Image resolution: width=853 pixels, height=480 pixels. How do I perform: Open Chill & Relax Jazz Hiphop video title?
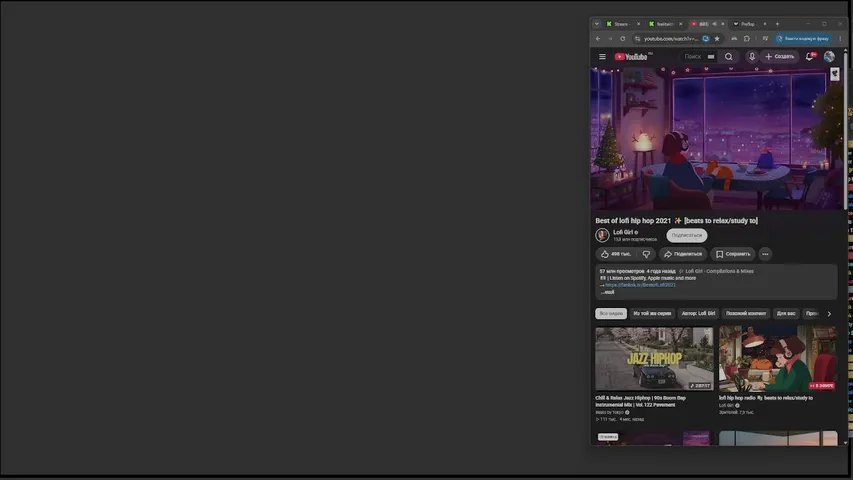click(640, 401)
